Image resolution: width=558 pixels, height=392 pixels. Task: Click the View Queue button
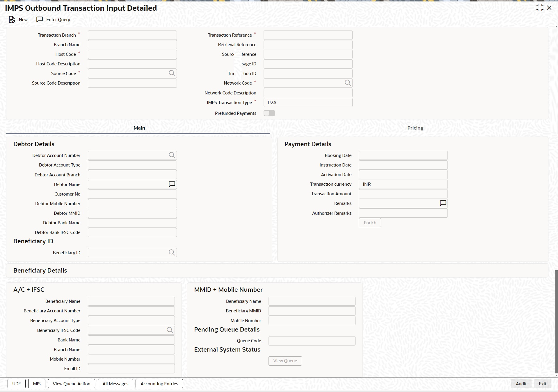[x=285, y=361]
